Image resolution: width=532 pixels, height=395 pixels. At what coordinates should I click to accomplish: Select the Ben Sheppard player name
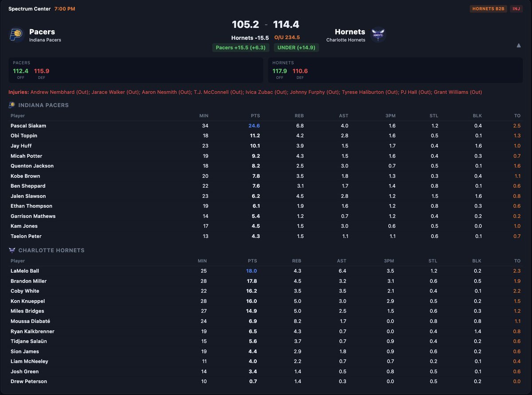pyautogui.click(x=28, y=186)
